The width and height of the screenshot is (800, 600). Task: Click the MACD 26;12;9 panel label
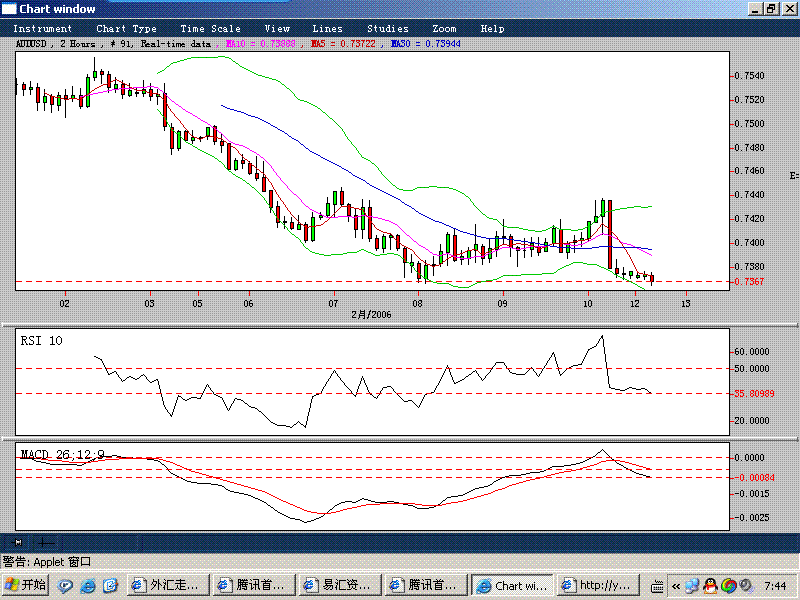(x=62, y=454)
